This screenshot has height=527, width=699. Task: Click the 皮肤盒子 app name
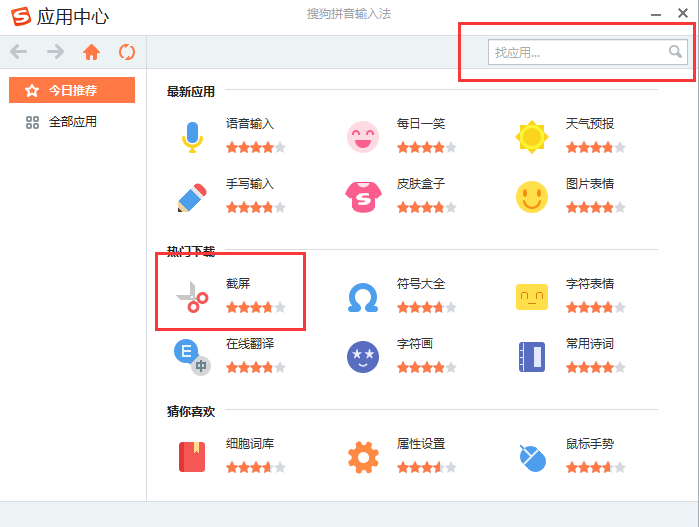click(421, 183)
